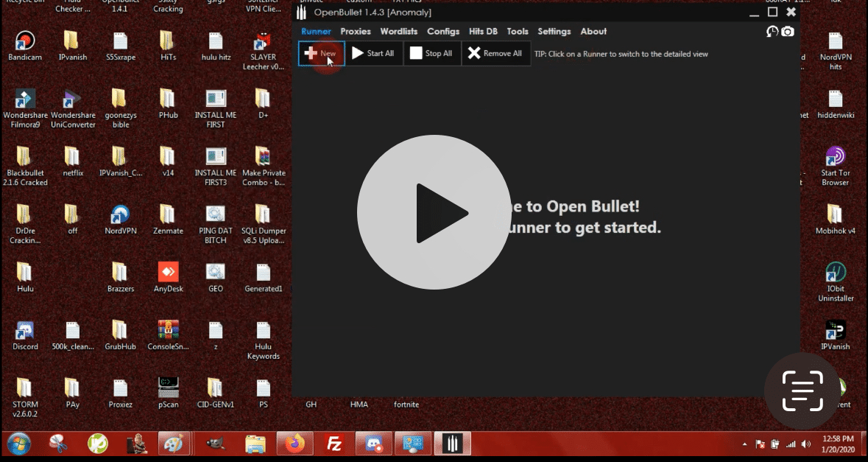Show hidden tray icons arrow
The image size is (868, 462).
(x=744, y=444)
